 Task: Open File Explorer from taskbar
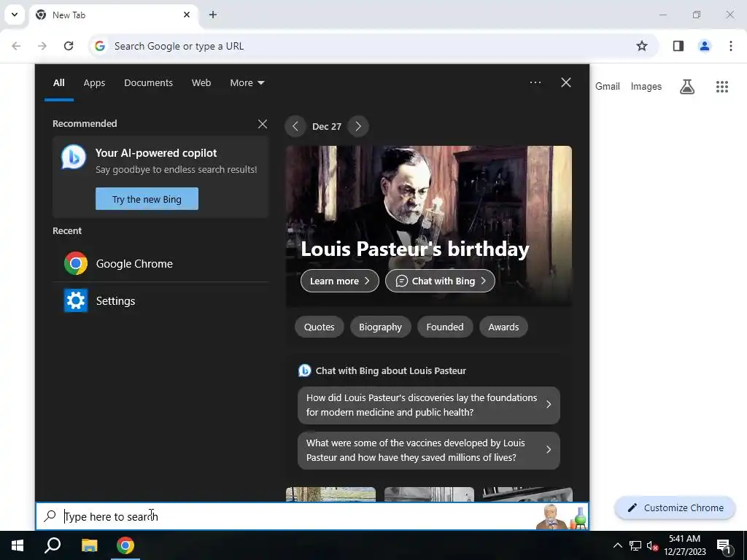(89, 545)
